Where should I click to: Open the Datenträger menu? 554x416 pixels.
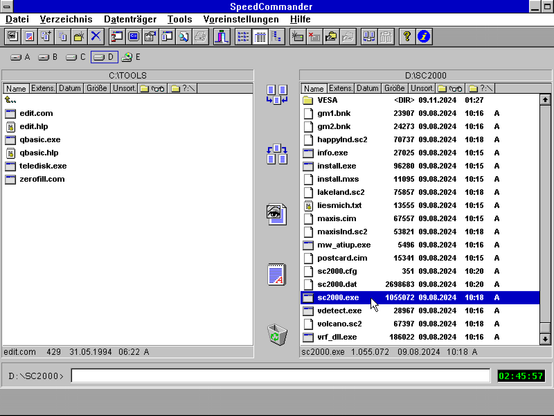coord(130,19)
